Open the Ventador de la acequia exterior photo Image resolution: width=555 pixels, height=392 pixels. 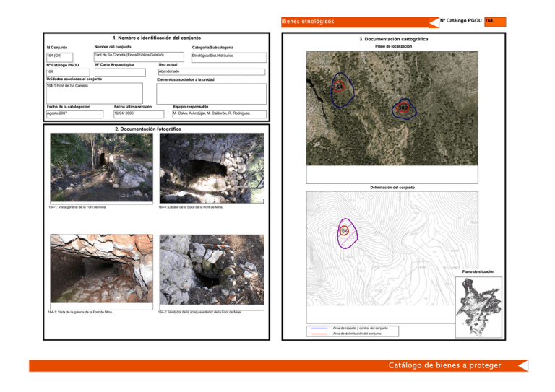(212, 269)
